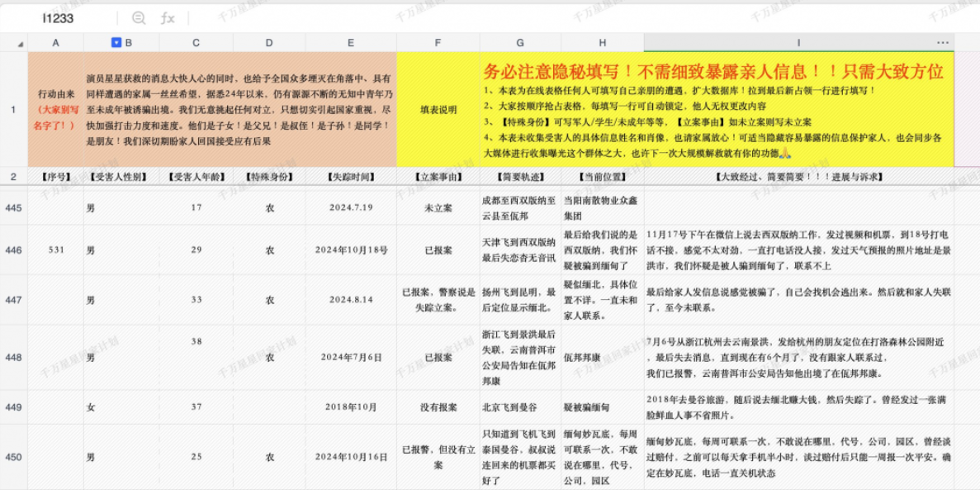Select column D header

point(269,42)
